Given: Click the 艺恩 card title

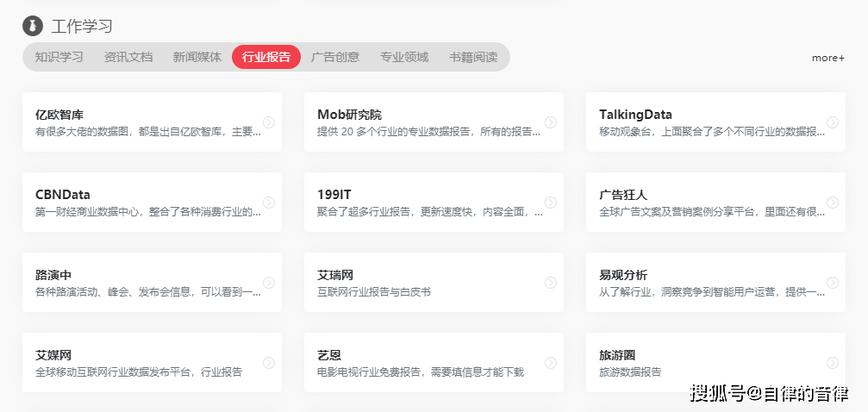Looking at the screenshot, I should click(328, 355).
